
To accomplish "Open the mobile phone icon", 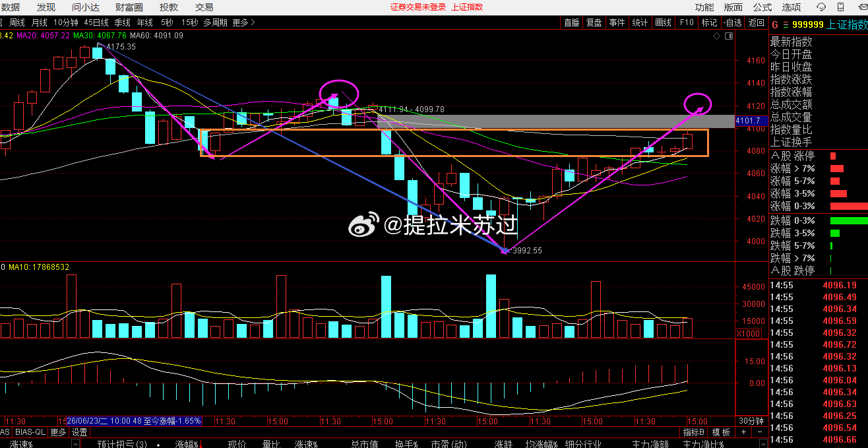I will 840,7.
